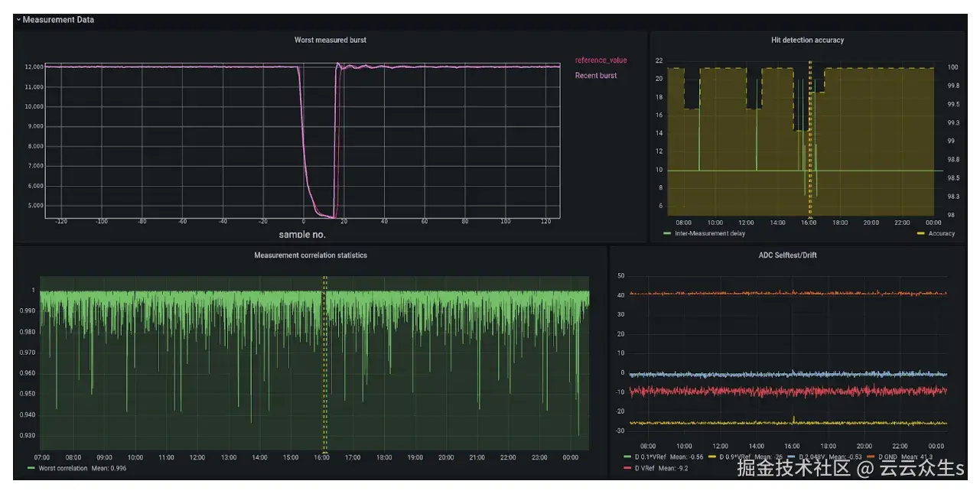The height and width of the screenshot is (494, 980).
Task: Toggle the D 0.1*VRef legend series
Action: 650,457
